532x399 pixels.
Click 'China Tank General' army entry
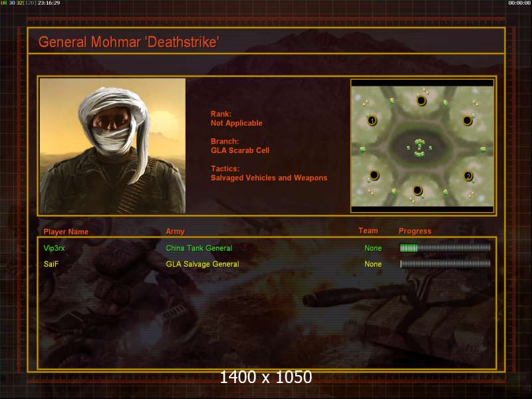tap(199, 248)
